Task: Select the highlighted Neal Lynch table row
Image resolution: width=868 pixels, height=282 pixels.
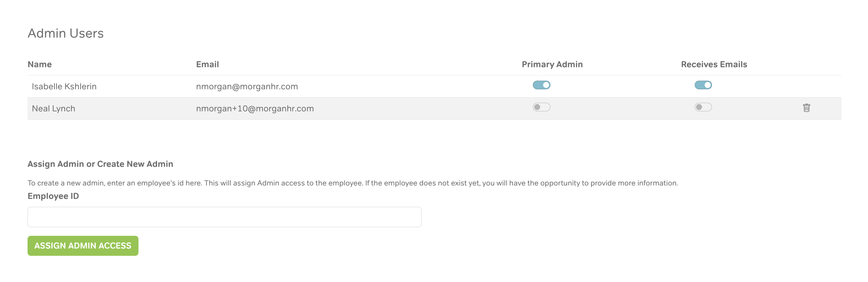Action: point(413,109)
